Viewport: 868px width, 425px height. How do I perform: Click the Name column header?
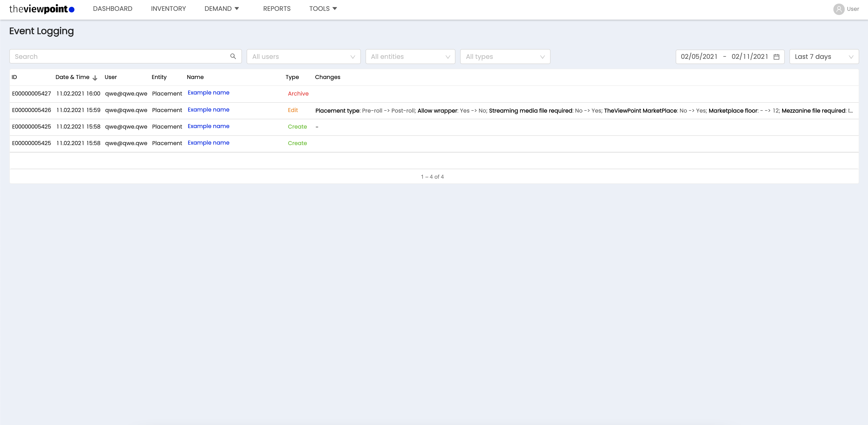195,77
